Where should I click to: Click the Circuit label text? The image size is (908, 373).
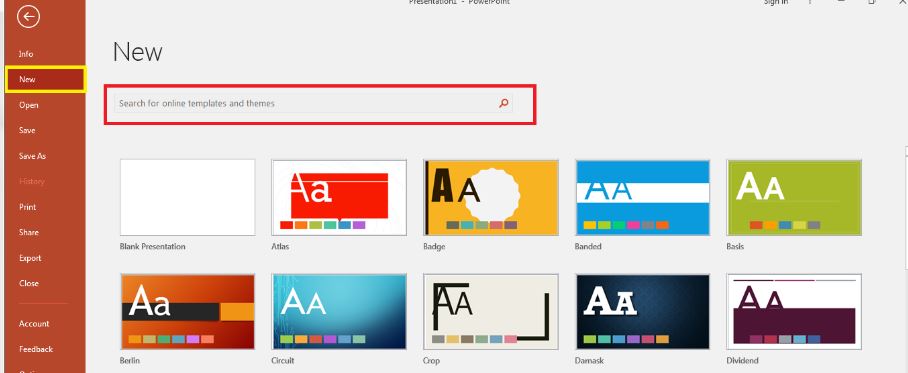coord(283,361)
